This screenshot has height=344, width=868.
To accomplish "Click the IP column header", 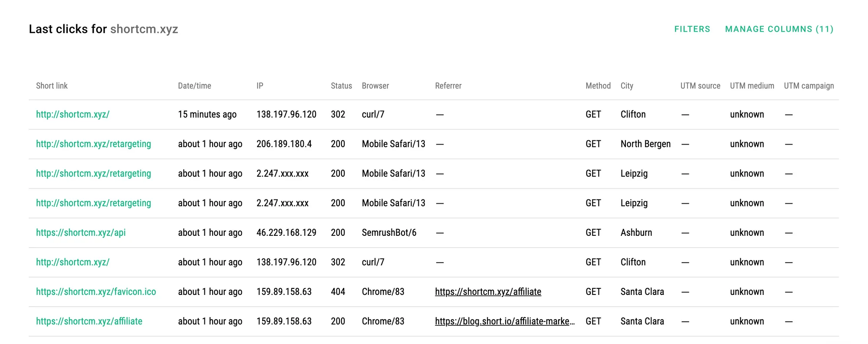I will click(x=260, y=86).
